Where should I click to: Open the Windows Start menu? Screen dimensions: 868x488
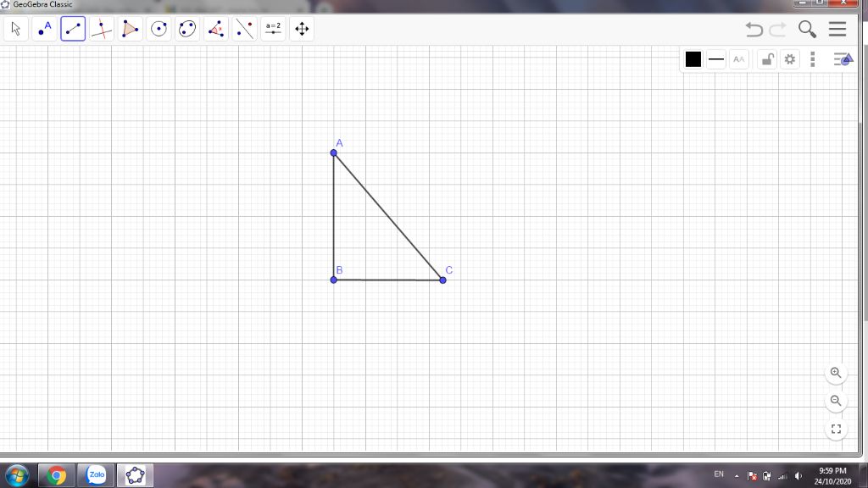pyautogui.click(x=17, y=475)
